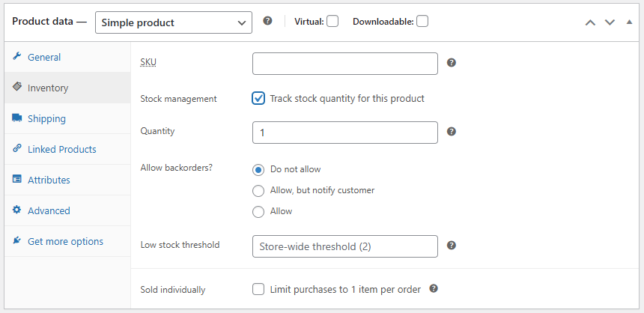Open the Inventory tab
This screenshot has width=644, height=313.
pos(67,88)
